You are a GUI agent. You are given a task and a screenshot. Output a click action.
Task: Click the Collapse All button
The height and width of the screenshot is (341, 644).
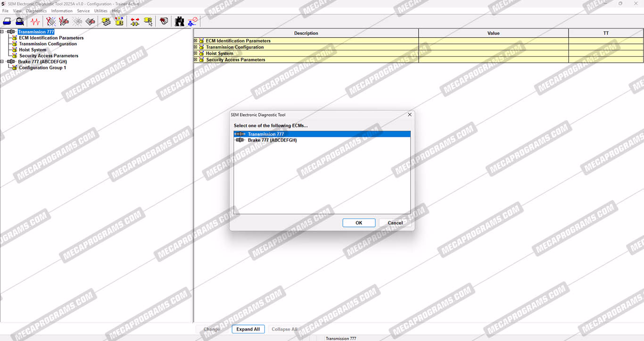[x=284, y=329]
